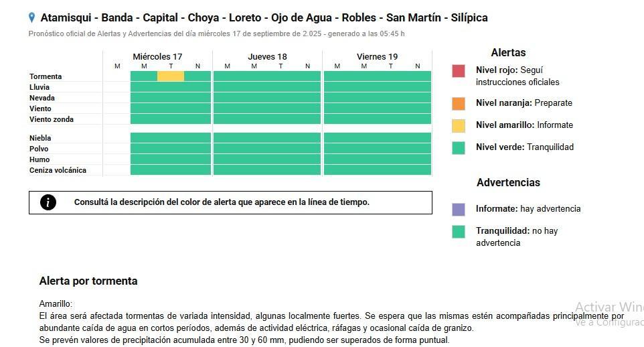Click the Consultá la descripción info banner
Screen dimensions: 644x347
(x=230, y=202)
